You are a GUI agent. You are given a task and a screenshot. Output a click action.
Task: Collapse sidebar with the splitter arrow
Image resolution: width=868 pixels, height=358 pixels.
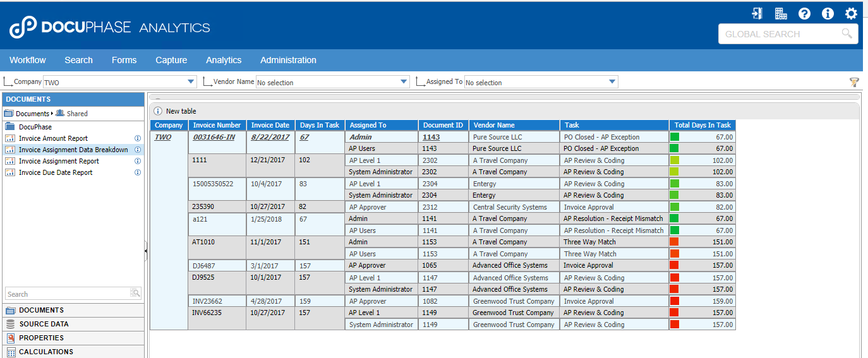pyautogui.click(x=146, y=251)
